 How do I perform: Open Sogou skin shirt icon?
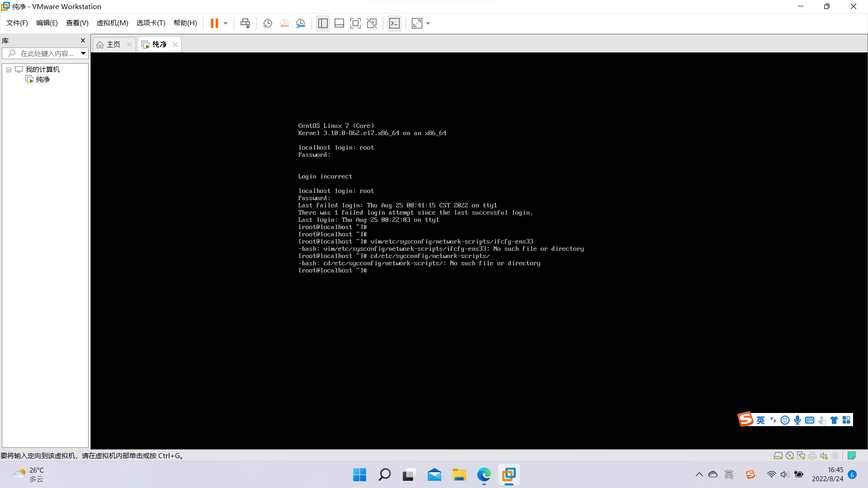[x=834, y=420]
